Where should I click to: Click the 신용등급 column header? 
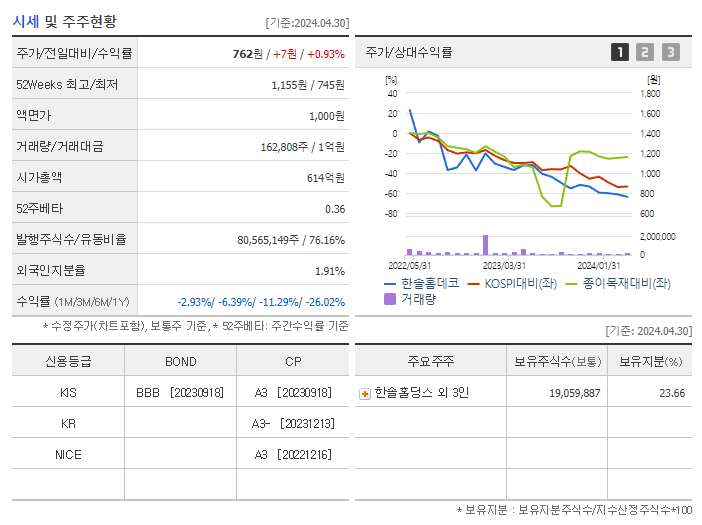tap(68, 361)
